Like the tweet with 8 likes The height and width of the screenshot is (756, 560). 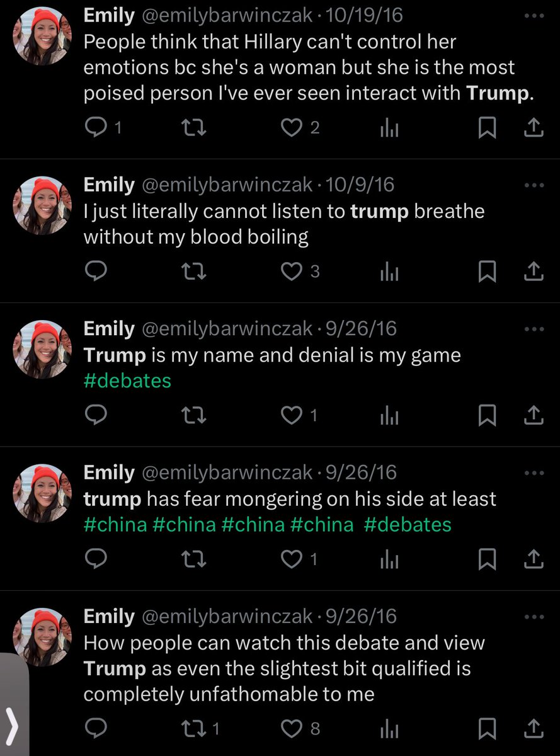tap(292, 729)
